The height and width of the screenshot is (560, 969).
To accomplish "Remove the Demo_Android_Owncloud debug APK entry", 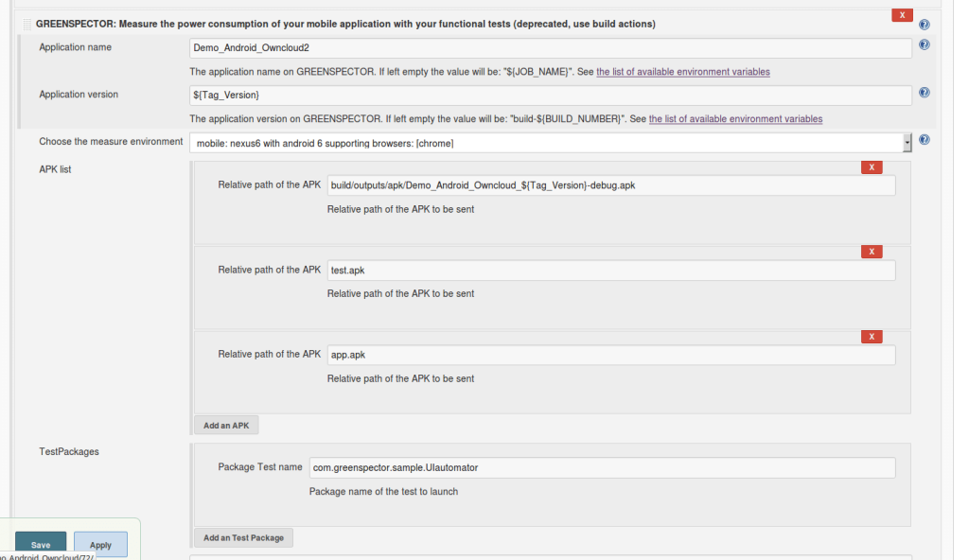I will 872,167.
